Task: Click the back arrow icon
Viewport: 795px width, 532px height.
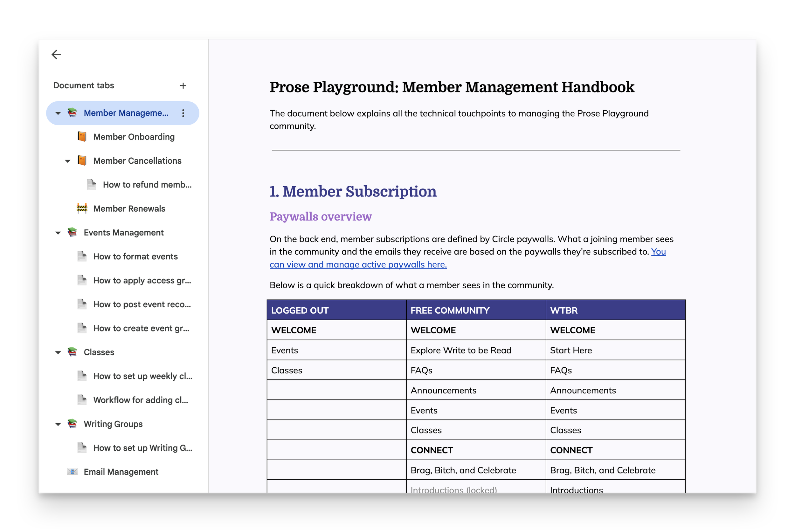Action: 56,54
